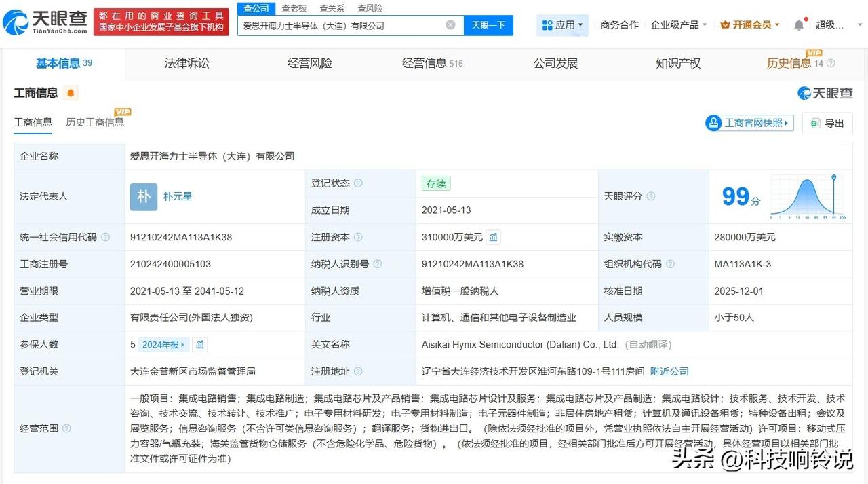Click help icon beside 历史信息 tab
The image size is (868, 484).
tap(831, 64)
